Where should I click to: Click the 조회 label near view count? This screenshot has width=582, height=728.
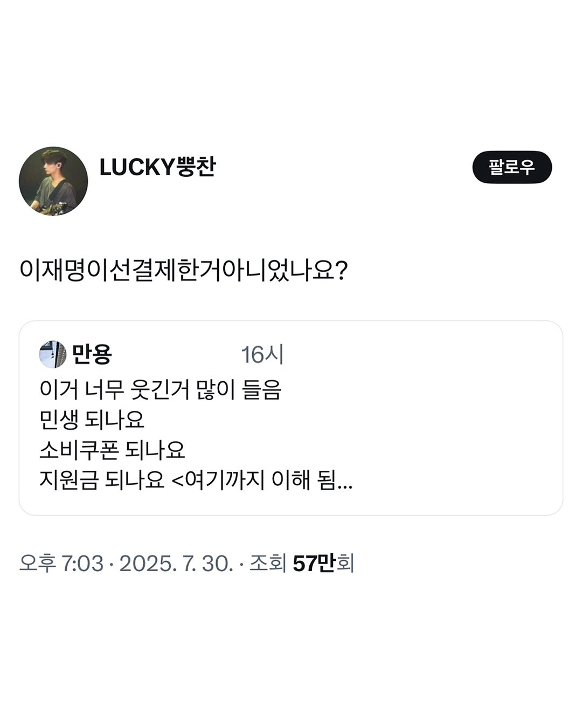pyautogui.click(x=267, y=564)
